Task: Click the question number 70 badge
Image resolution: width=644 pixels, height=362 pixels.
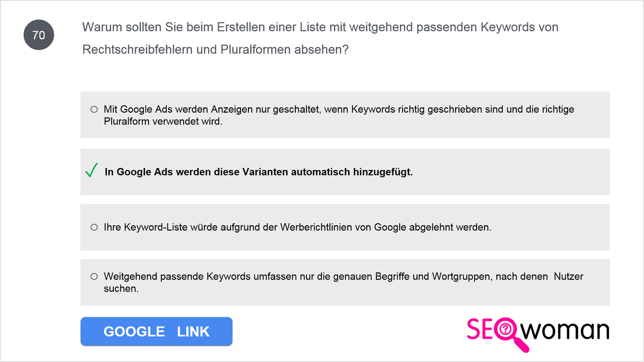Action: pyautogui.click(x=39, y=35)
